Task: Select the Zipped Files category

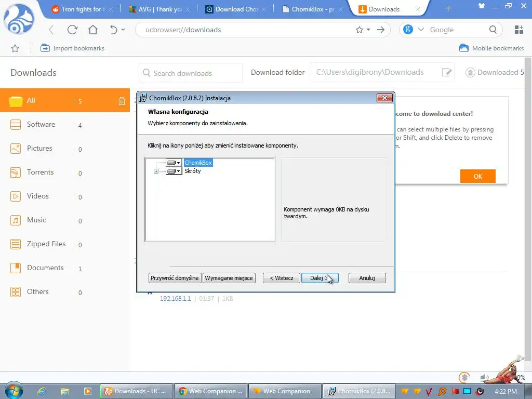Action: coord(65,244)
